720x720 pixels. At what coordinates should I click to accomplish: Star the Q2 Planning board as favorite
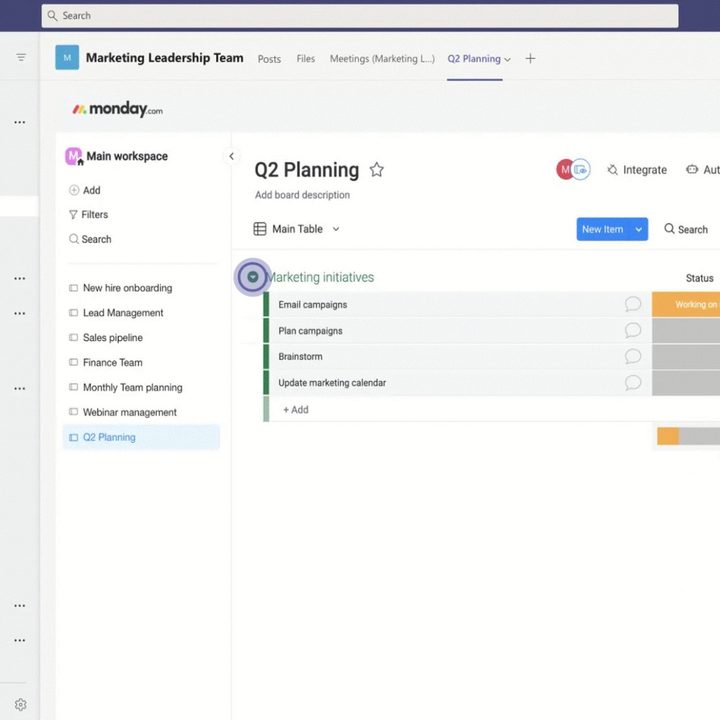[377, 170]
